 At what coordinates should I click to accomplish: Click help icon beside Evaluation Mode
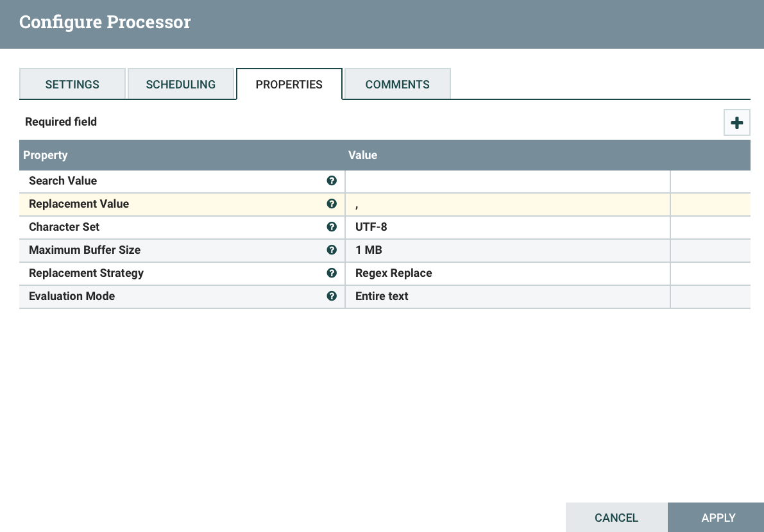(332, 296)
